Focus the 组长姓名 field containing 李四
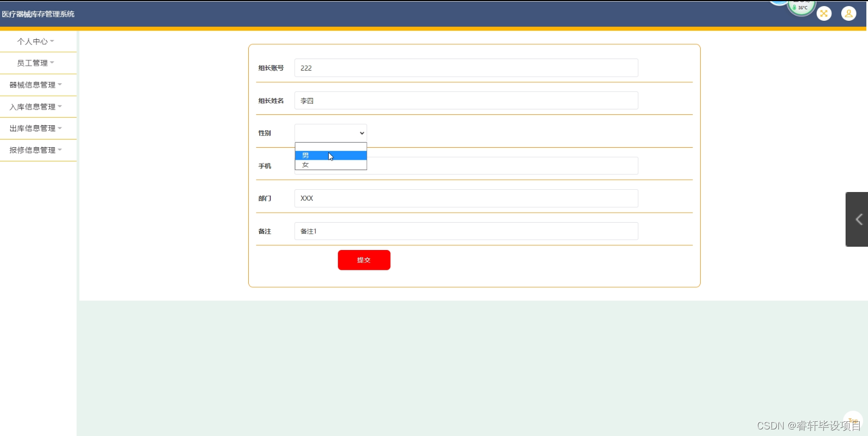The width and height of the screenshot is (868, 436). coord(466,101)
